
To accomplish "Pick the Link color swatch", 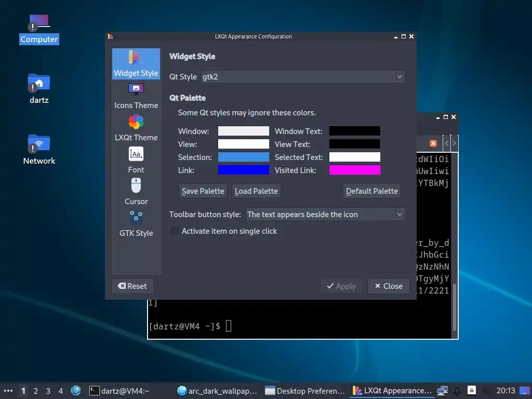I will 244,170.
